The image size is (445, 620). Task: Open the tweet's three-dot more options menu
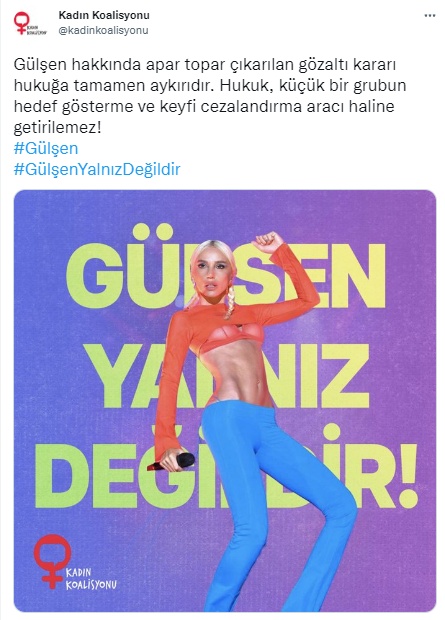(x=430, y=16)
